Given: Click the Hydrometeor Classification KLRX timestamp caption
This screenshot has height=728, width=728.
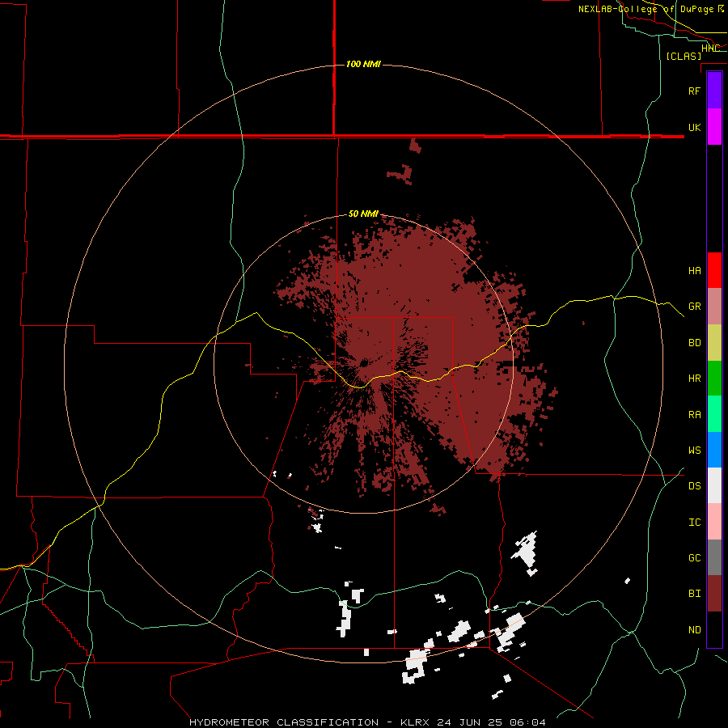Looking at the screenshot, I should point(367,722).
